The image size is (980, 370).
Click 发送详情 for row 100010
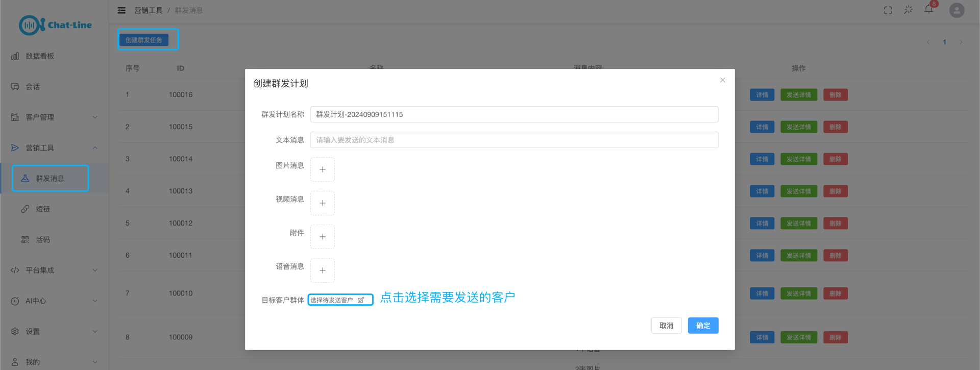pyautogui.click(x=799, y=293)
